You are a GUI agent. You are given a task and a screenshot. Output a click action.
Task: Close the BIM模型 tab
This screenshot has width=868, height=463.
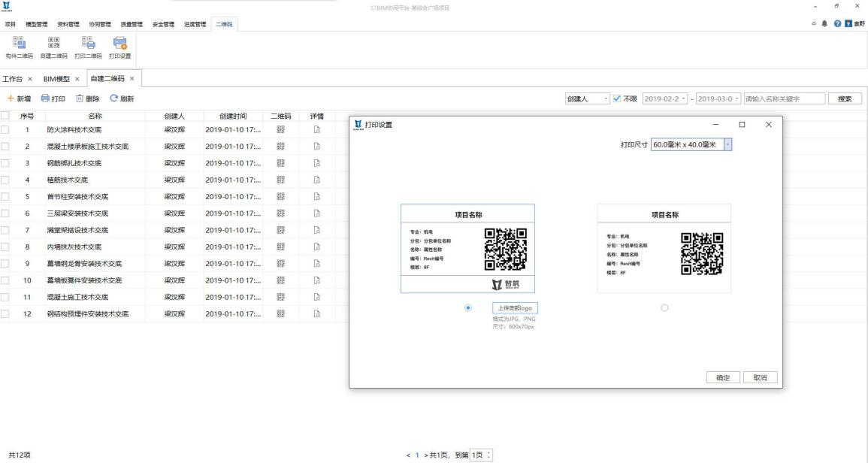pyautogui.click(x=77, y=79)
